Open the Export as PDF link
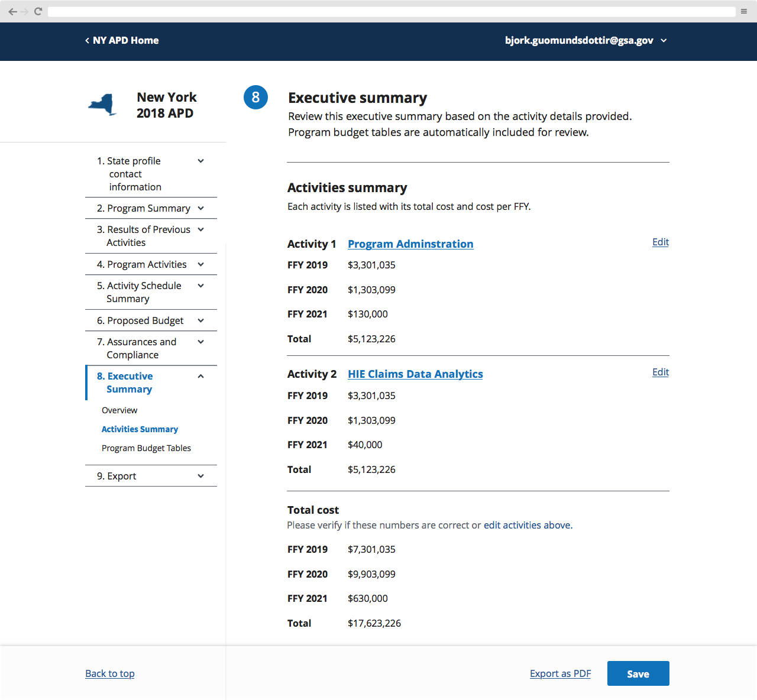Screen dimensions: 757x700 pyautogui.click(x=559, y=673)
